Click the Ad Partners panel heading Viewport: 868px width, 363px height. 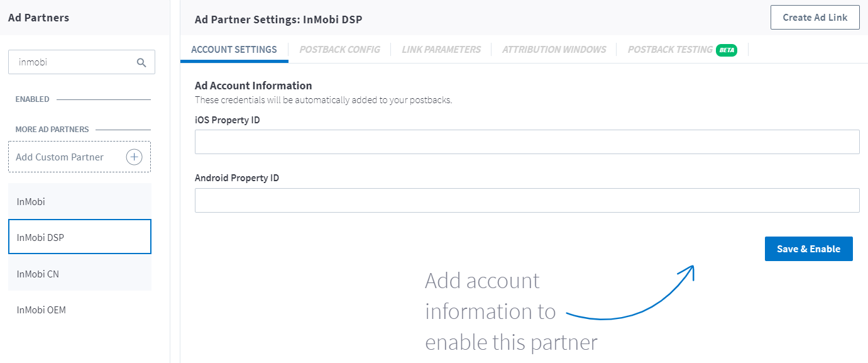pyautogui.click(x=39, y=18)
